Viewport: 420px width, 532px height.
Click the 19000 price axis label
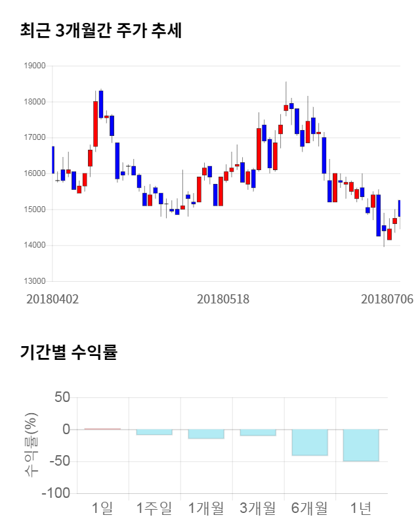click(35, 66)
